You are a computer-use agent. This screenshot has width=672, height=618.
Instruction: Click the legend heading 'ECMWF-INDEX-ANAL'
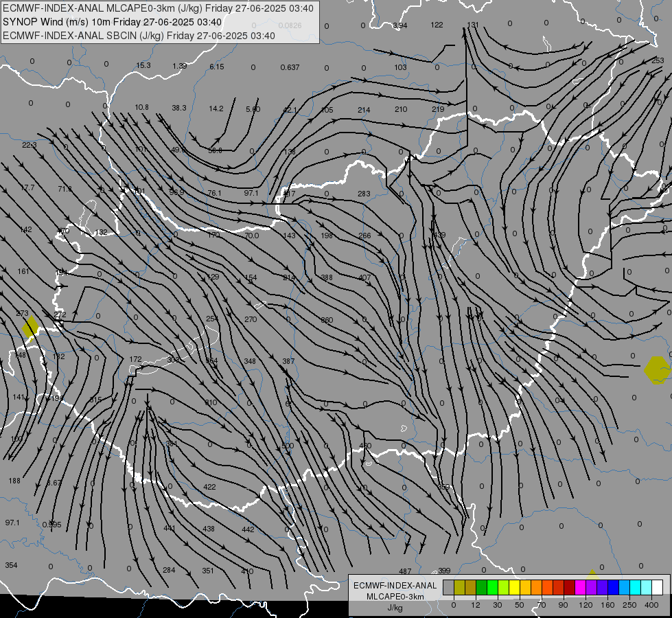pos(395,586)
